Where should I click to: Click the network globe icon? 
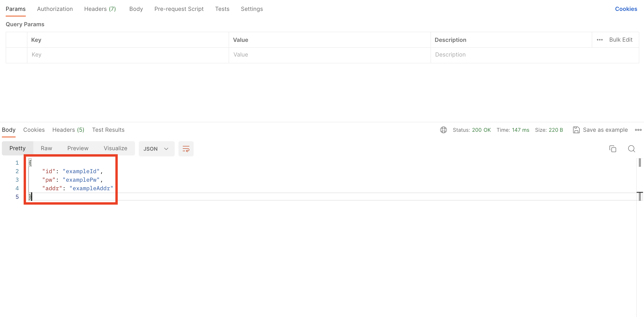point(443,130)
